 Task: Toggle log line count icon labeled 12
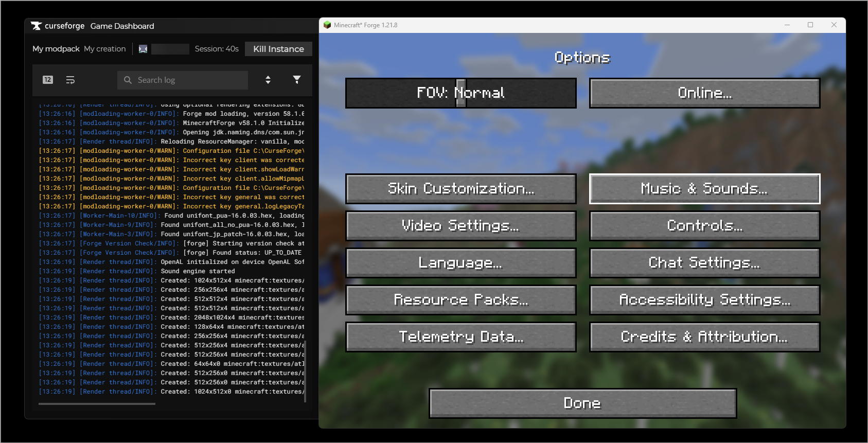pos(48,80)
